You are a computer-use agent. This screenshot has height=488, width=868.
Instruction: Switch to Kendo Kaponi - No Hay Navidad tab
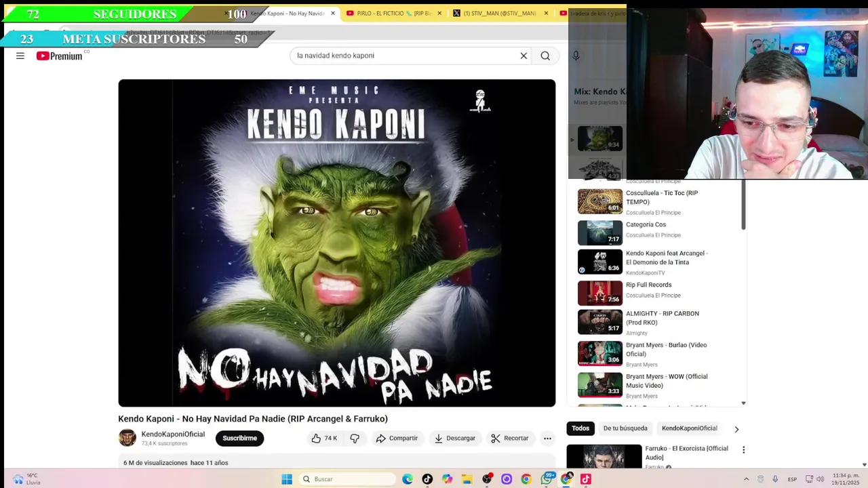click(x=288, y=13)
